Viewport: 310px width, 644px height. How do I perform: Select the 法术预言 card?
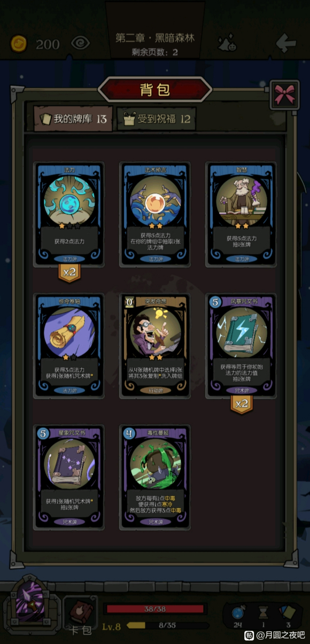[155, 214]
